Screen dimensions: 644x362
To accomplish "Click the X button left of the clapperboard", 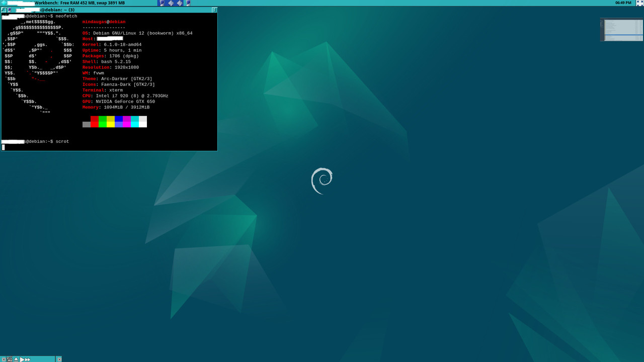I will [x=4, y=359].
